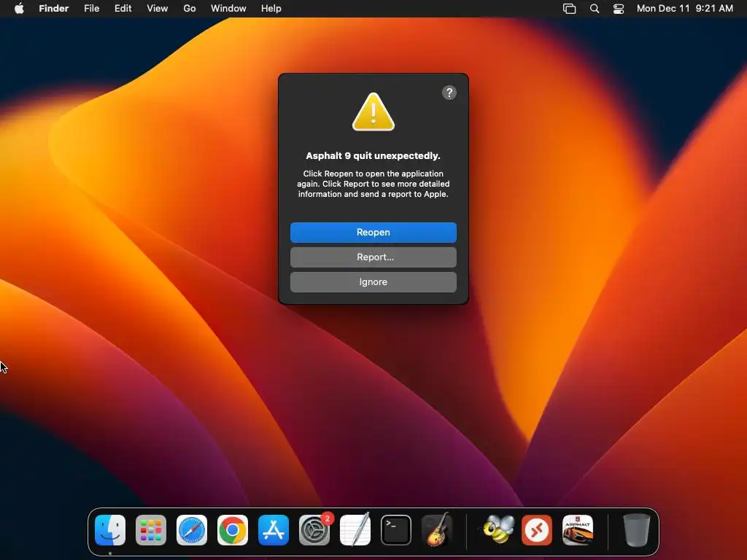
Task: Open Finder from the Dock
Action: (110, 530)
